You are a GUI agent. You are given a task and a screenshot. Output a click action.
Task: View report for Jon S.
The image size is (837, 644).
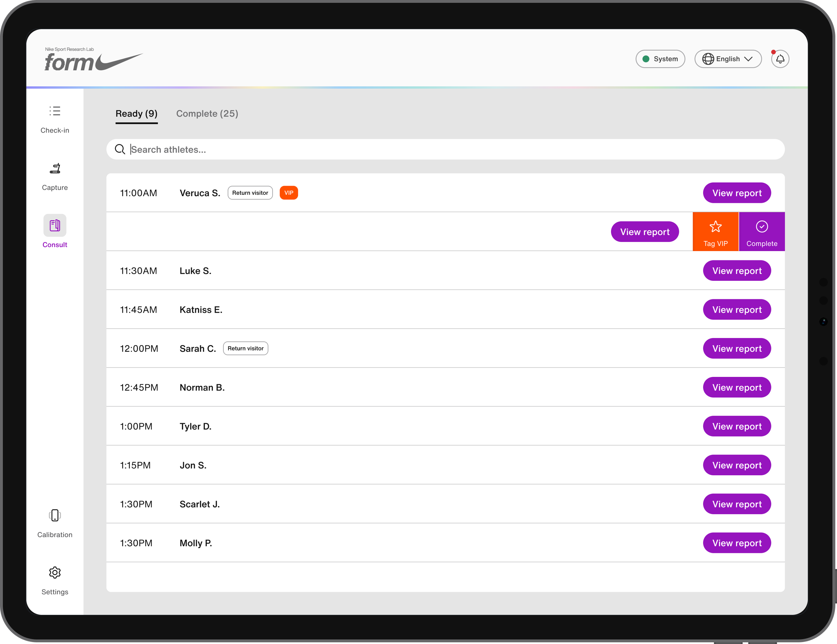[737, 465]
